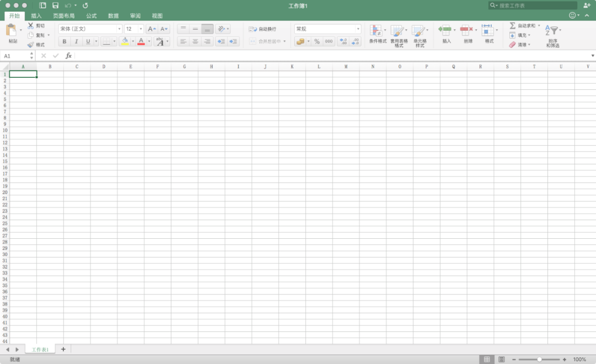
Task: Add a new sheet with plus button
Action: click(63, 349)
